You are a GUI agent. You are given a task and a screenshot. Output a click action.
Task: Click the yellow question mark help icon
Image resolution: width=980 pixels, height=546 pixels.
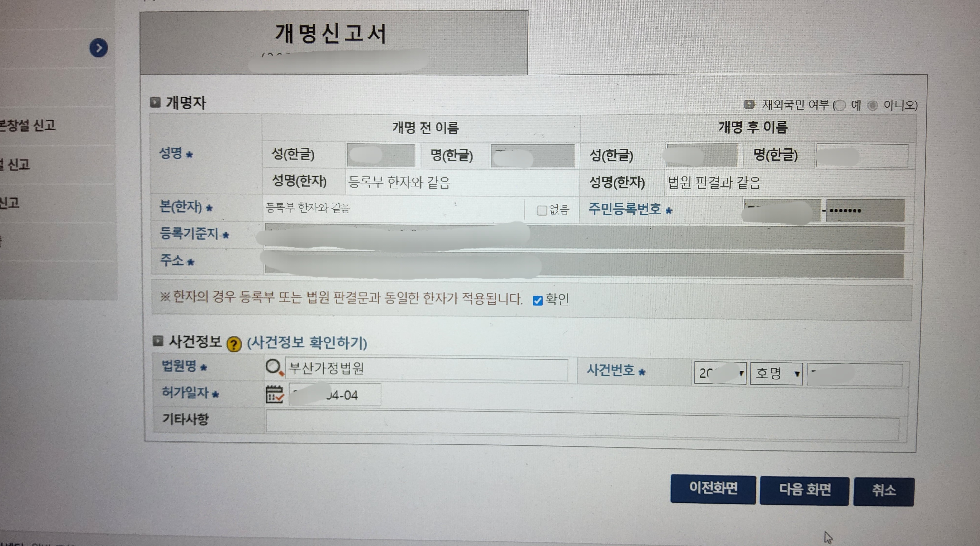tap(234, 344)
